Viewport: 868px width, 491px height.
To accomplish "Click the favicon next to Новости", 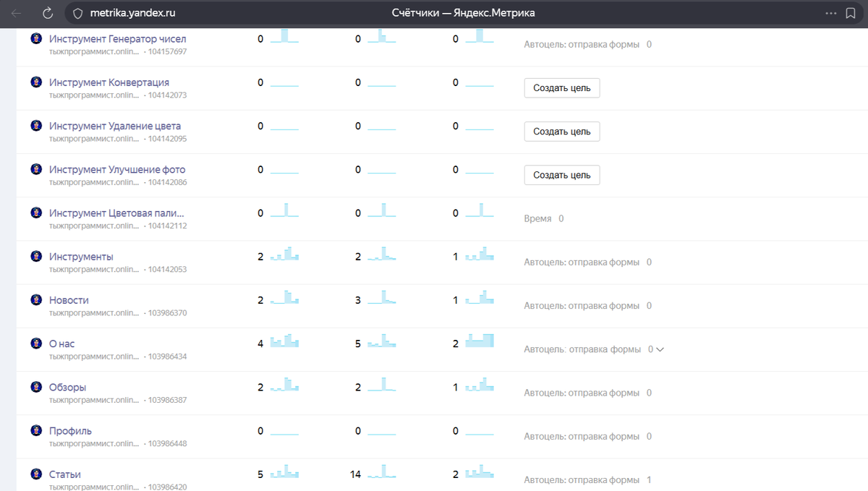I will coord(36,299).
